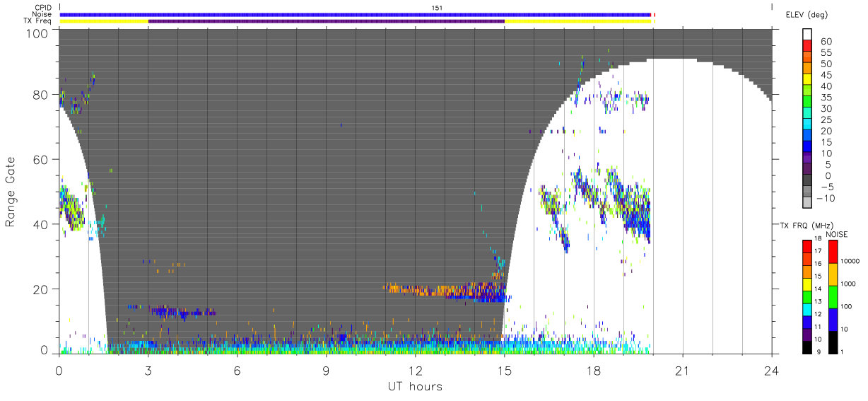The image size is (868, 401).
Task: Click the red top band of NOISE colorbar
Action: coord(833,252)
